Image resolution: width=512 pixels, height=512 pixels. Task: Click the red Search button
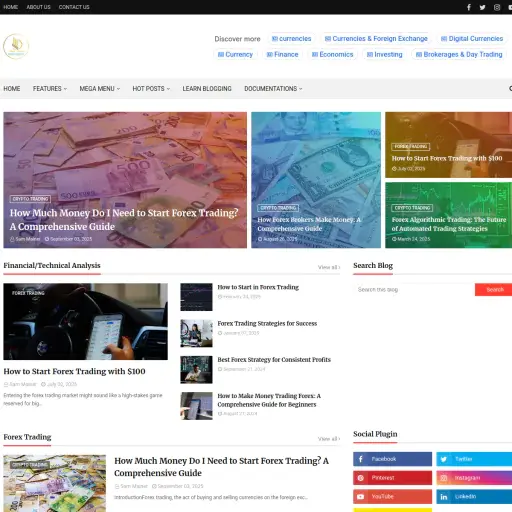(494, 290)
